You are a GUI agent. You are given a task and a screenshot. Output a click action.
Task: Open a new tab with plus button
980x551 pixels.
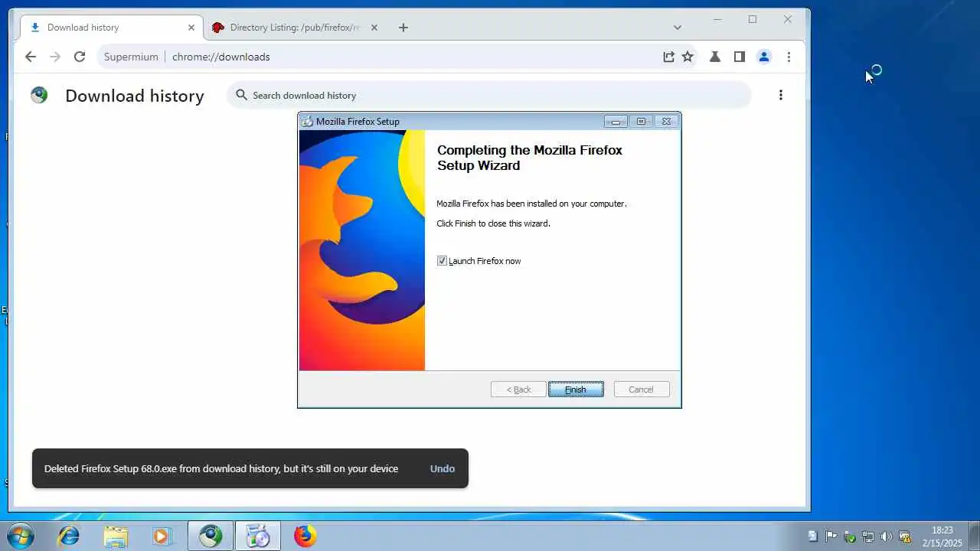403,28
